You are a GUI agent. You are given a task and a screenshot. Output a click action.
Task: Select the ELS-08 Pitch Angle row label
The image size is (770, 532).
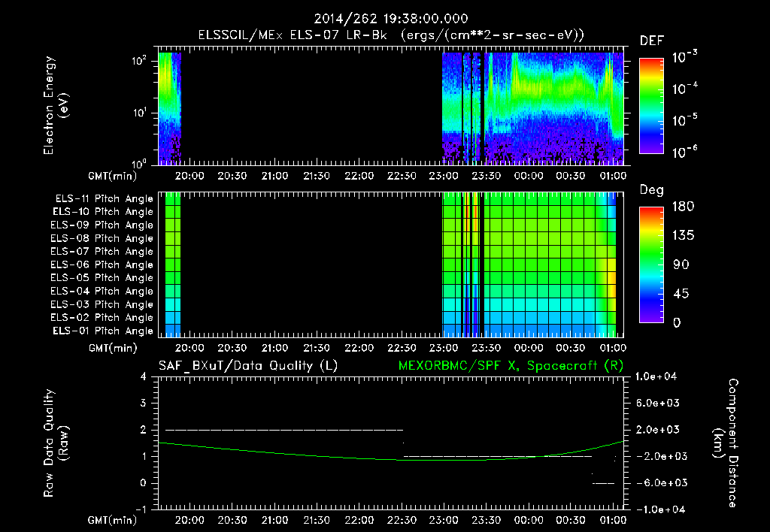[102, 238]
